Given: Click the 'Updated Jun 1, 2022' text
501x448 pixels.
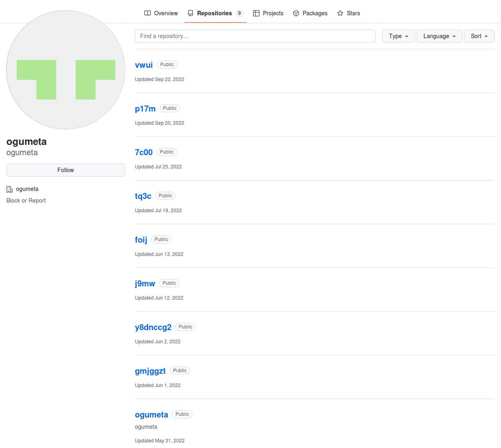Looking at the screenshot, I should click(158, 386).
